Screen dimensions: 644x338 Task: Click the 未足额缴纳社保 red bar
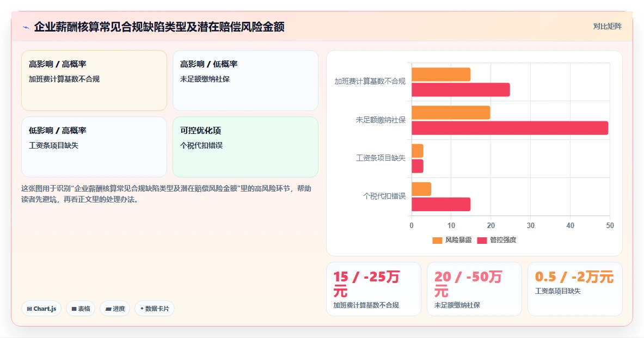coord(510,128)
